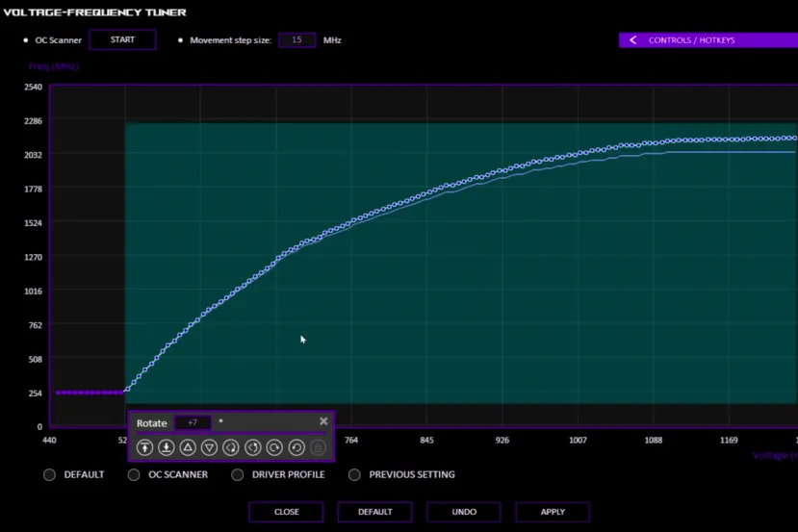This screenshot has height=532, width=798.
Task: Click the 254 frequency axis label
Action: pos(35,393)
